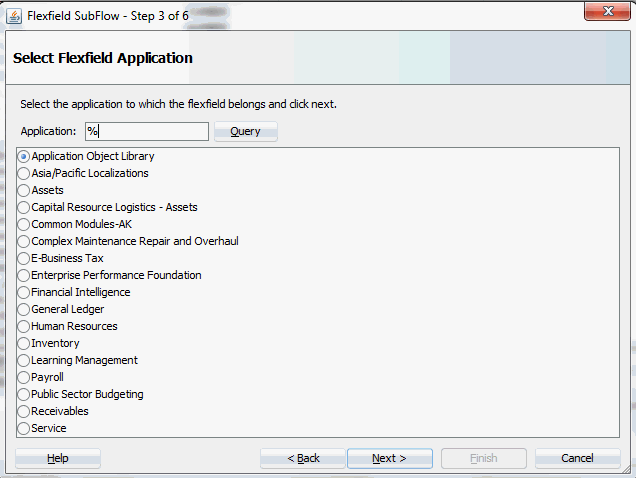Screen dimensions: 636x478
Task: Close the Flexfield SubFlow dialog
Action: (x=607, y=11)
